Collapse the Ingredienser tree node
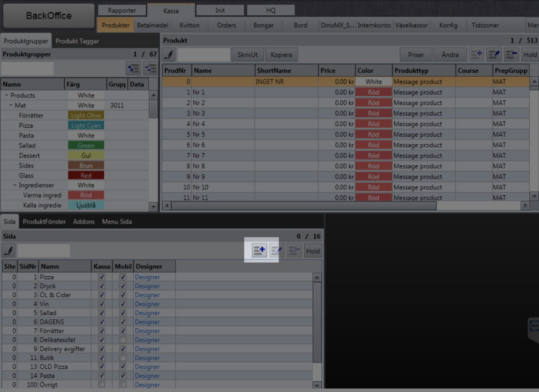Viewport: 539px width, 392px height. (15, 186)
